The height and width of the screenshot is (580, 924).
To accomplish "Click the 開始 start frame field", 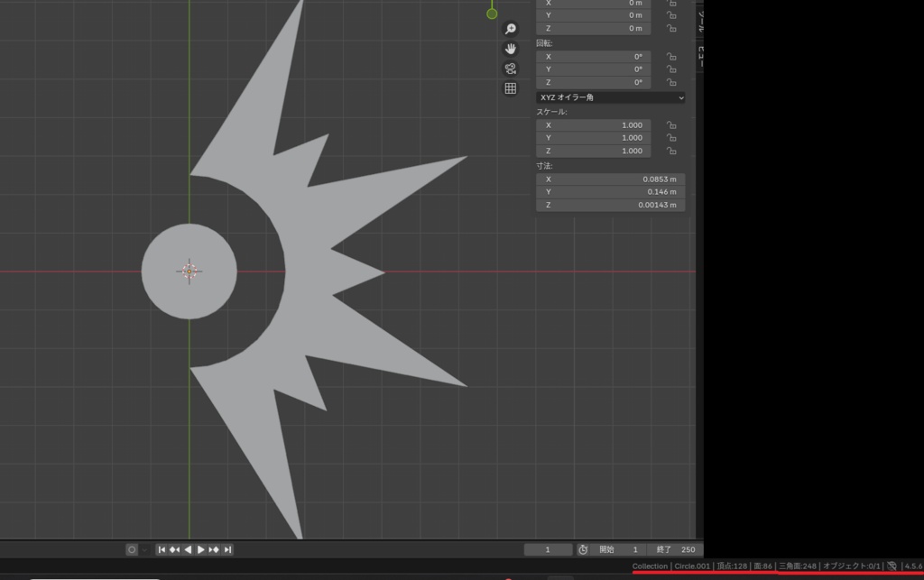I will tap(619, 549).
